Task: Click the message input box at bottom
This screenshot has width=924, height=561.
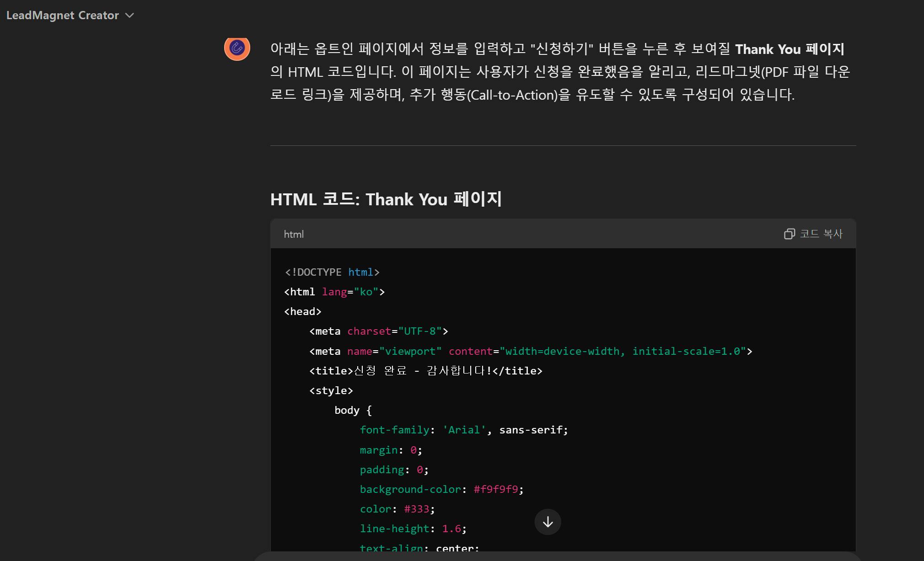Action: point(556,556)
